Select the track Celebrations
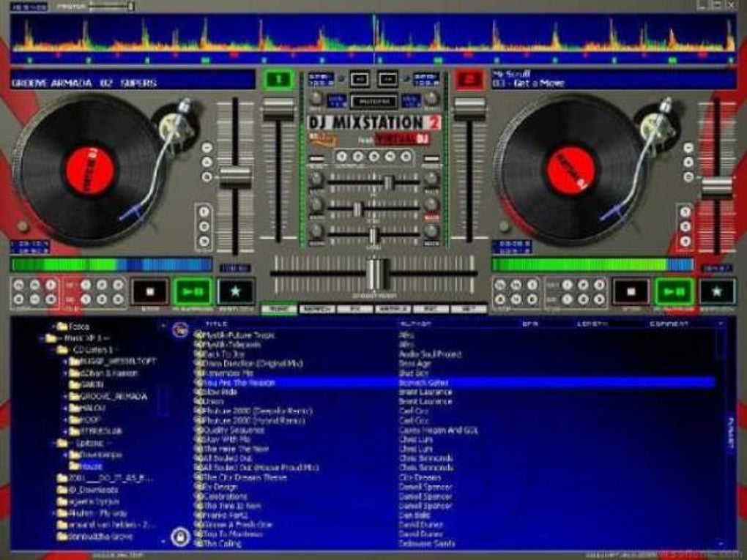Image resolution: width=747 pixels, height=560 pixels. click(x=225, y=496)
